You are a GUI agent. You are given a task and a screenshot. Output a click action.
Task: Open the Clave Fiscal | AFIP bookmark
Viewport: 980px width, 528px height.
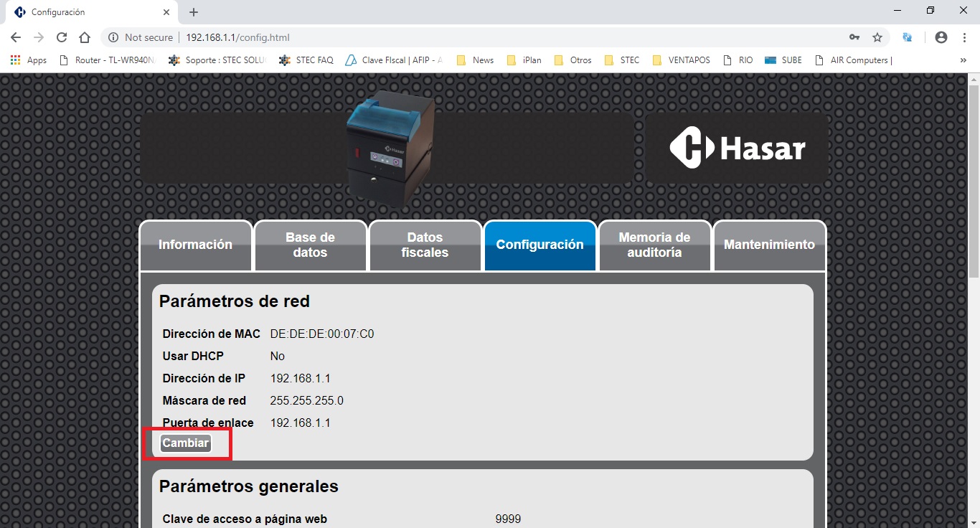395,60
